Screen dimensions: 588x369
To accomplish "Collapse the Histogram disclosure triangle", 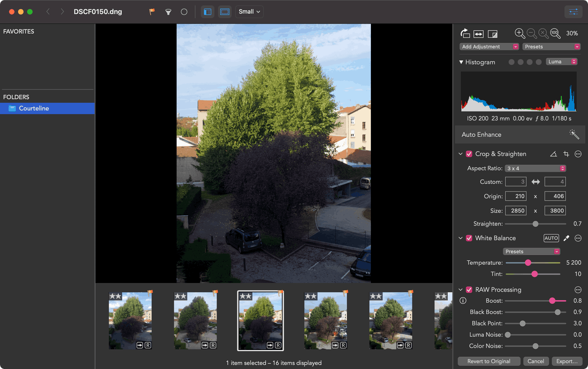I will [461, 62].
